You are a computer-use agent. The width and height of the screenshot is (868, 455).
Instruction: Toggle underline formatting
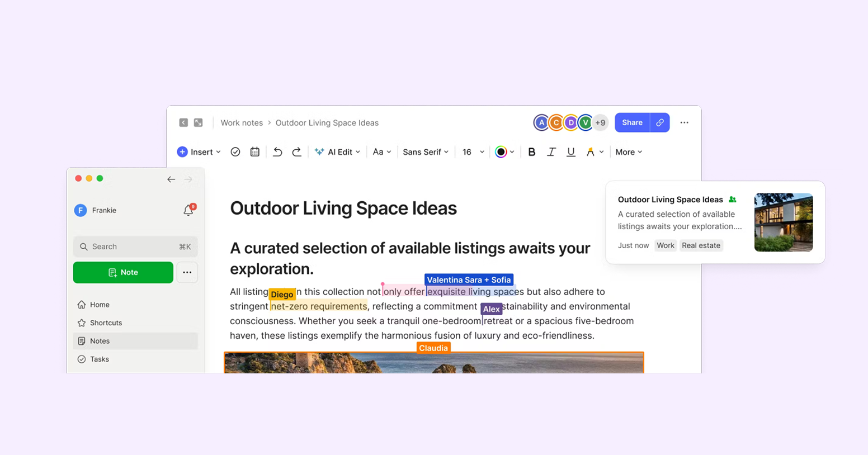coord(570,152)
